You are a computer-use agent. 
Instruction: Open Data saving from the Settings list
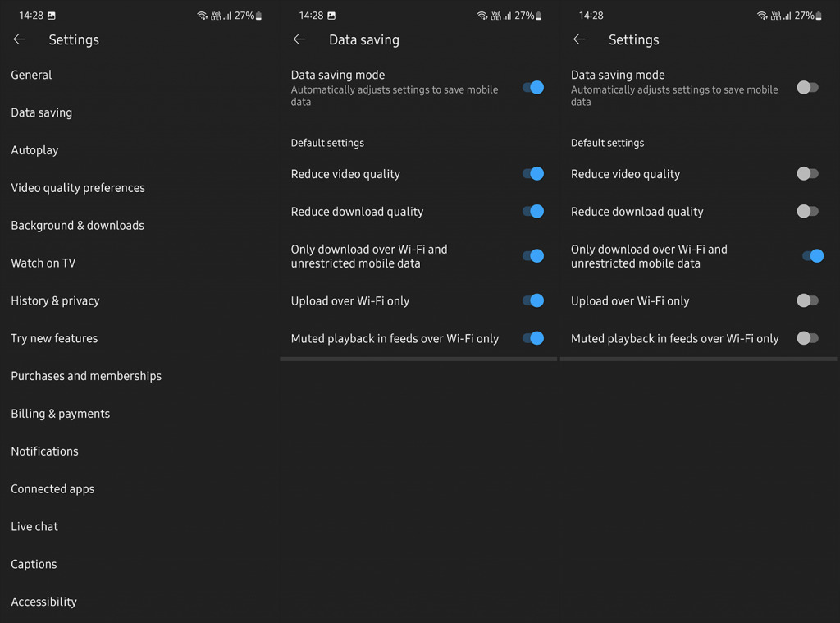coord(42,112)
